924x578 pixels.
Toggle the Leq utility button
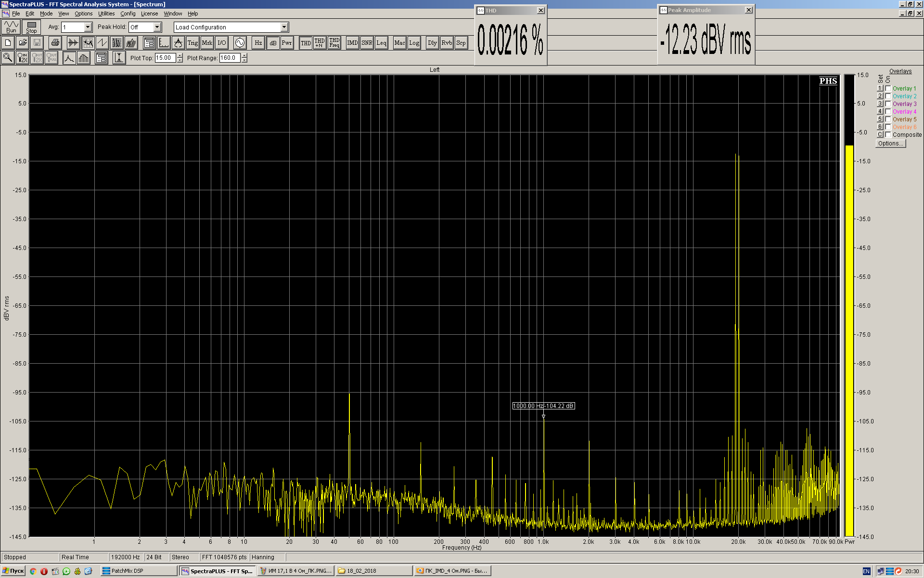click(x=381, y=43)
